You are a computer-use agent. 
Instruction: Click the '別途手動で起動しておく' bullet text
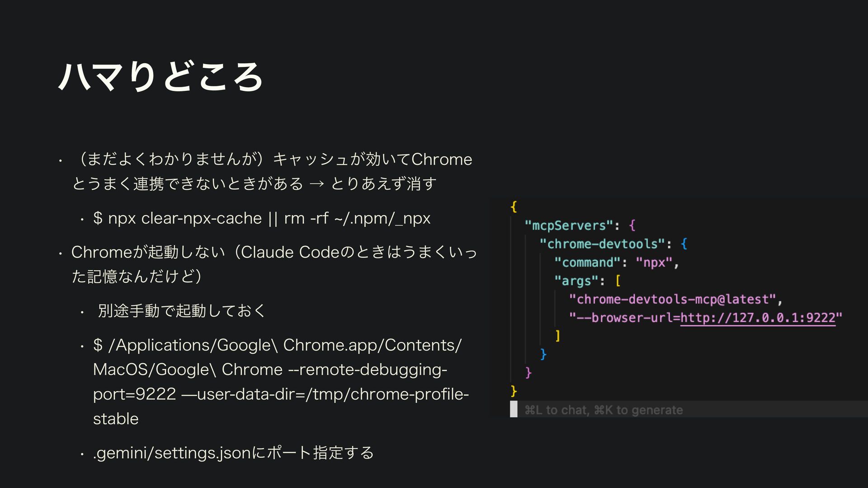tap(182, 311)
